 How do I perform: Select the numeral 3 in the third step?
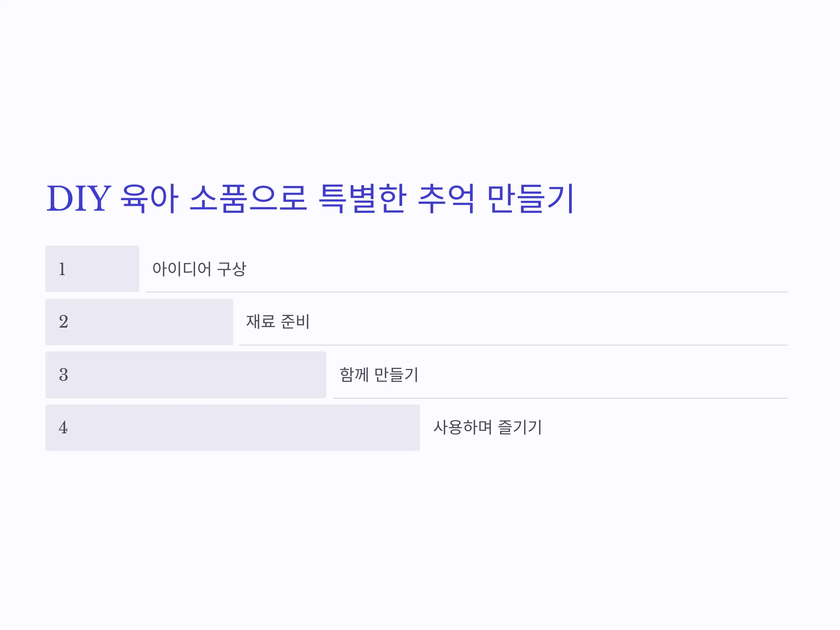[x=63, y=375]
